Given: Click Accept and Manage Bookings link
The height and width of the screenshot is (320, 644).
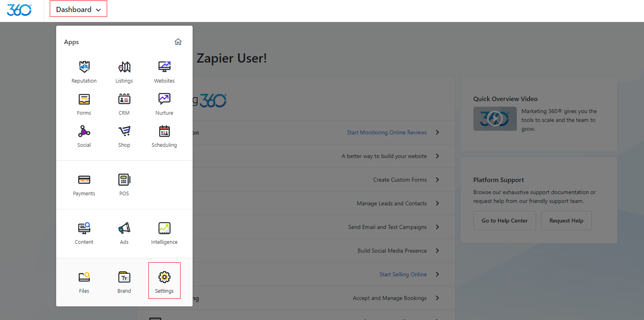Looking at the screenshot, I should [x=390, y=298].
